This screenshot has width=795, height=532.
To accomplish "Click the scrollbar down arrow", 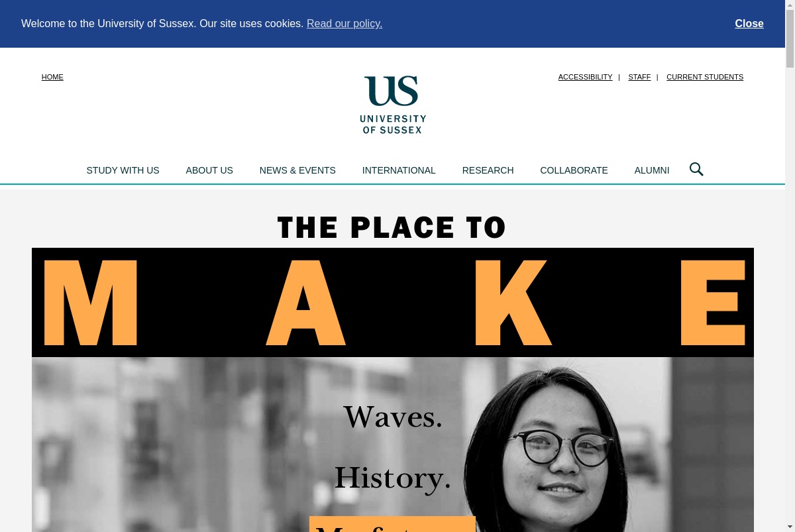I will [790, 527].
